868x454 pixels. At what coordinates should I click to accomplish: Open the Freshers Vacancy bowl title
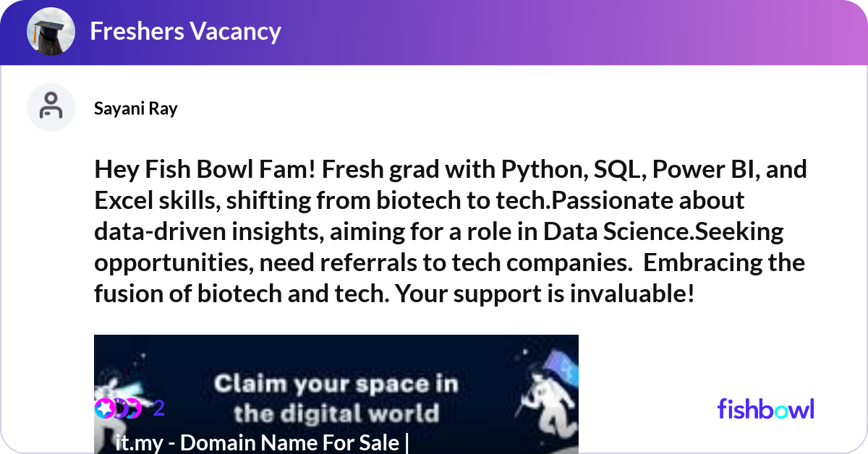[186, 31]
